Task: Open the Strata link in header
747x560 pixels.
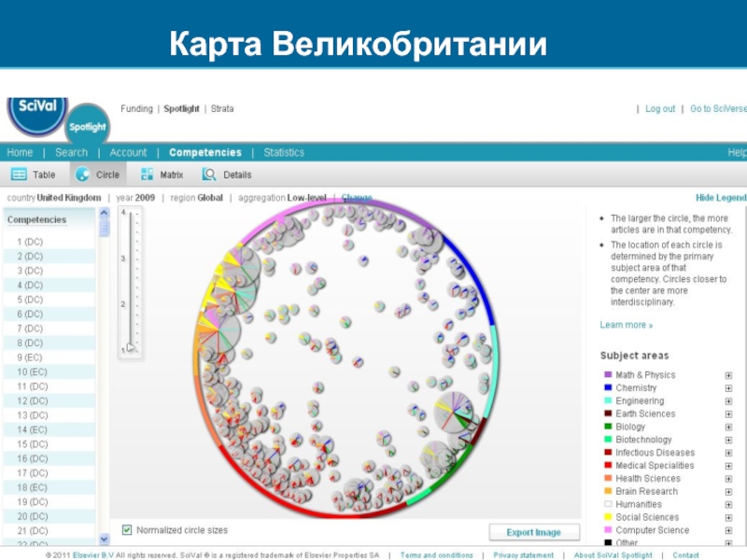Action: coord(222,108)
